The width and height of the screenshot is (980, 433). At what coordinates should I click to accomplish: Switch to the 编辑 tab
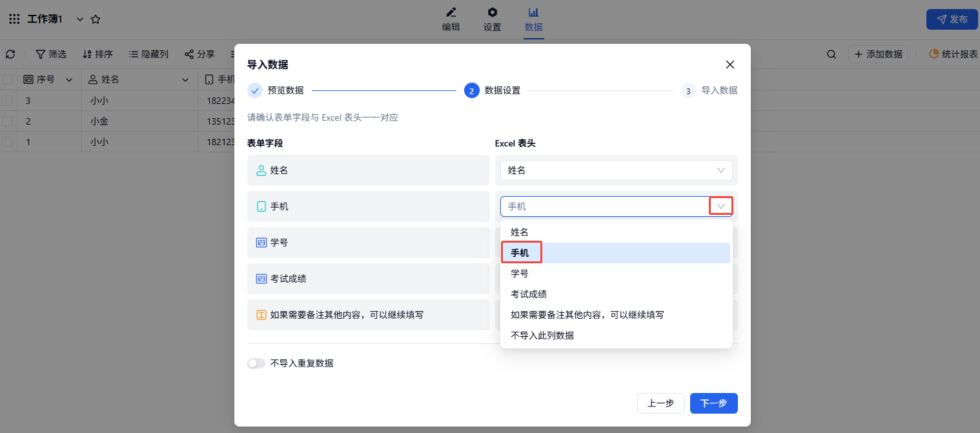[451, 19]
